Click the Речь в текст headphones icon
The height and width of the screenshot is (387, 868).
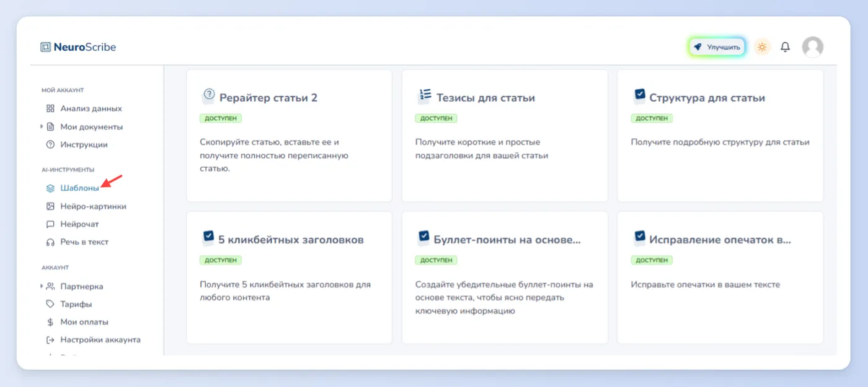pyautogui.click(x=51, y=242)
